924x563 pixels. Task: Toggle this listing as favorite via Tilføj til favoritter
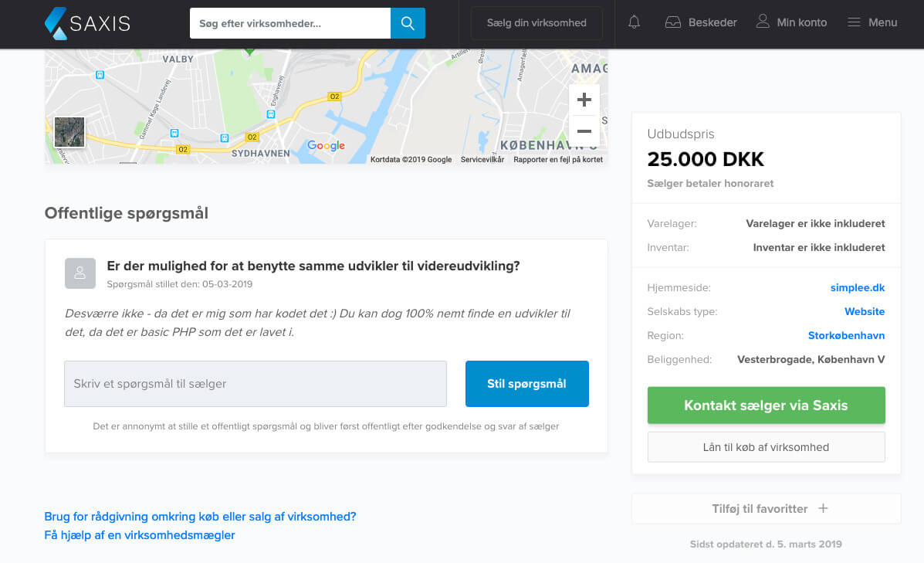765,508
